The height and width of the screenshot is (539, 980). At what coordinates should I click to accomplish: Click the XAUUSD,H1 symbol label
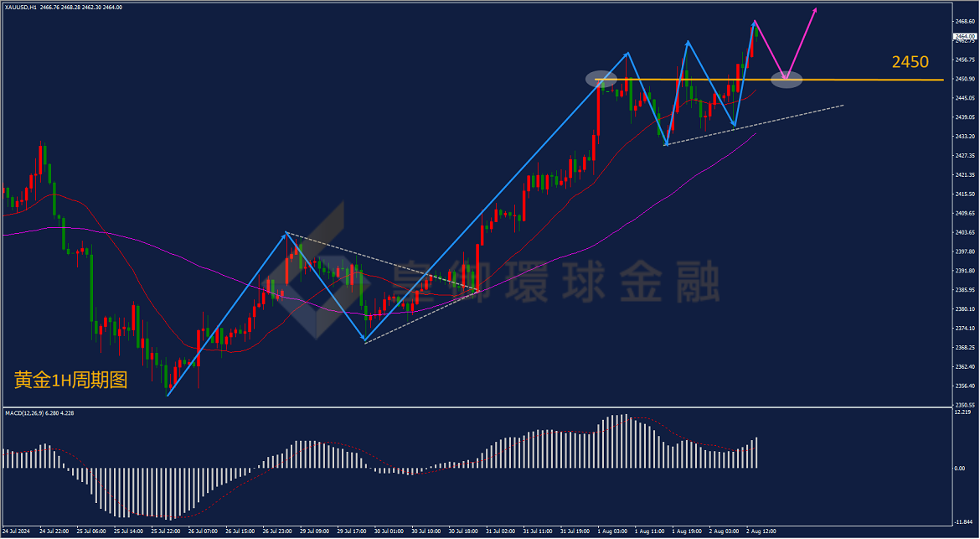[20, 7]
